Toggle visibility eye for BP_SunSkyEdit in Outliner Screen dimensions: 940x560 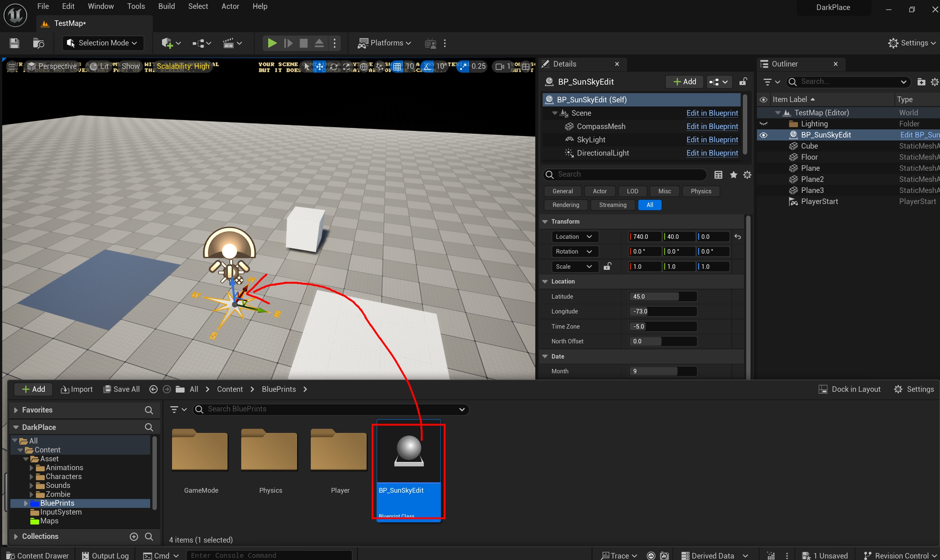(x=764, y=135)
